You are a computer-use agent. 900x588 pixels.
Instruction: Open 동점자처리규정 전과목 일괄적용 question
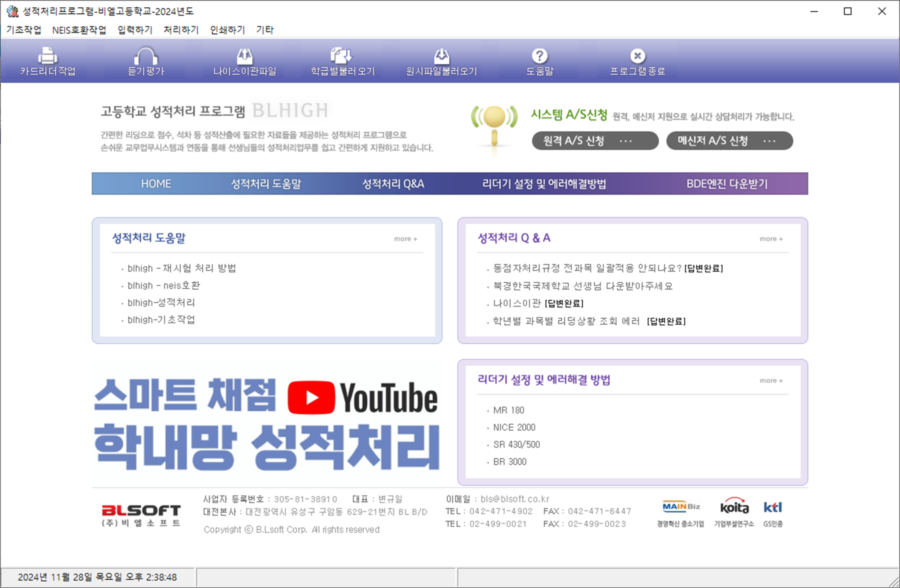(608, 268)
